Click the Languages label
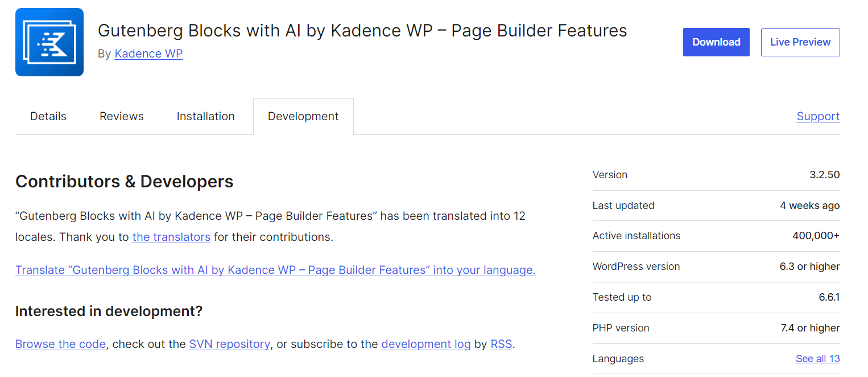The height and width of the screenshot is (377, 868). click(618, 359)
